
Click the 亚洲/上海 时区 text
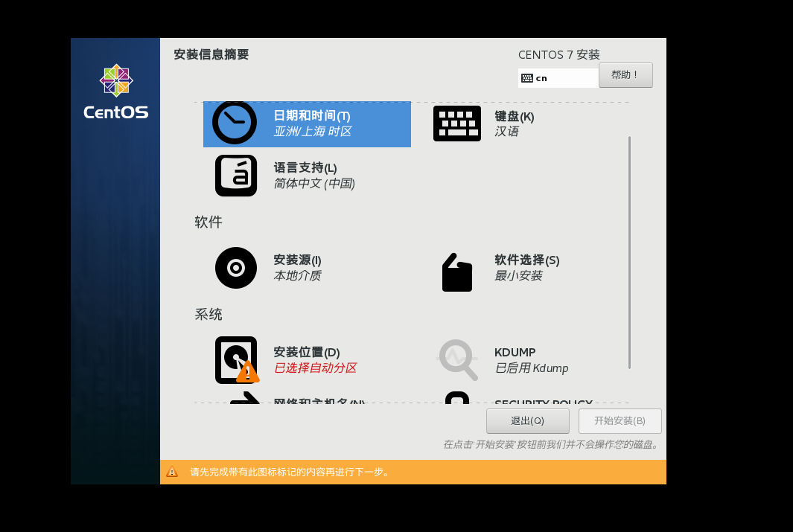click(313, 132)
